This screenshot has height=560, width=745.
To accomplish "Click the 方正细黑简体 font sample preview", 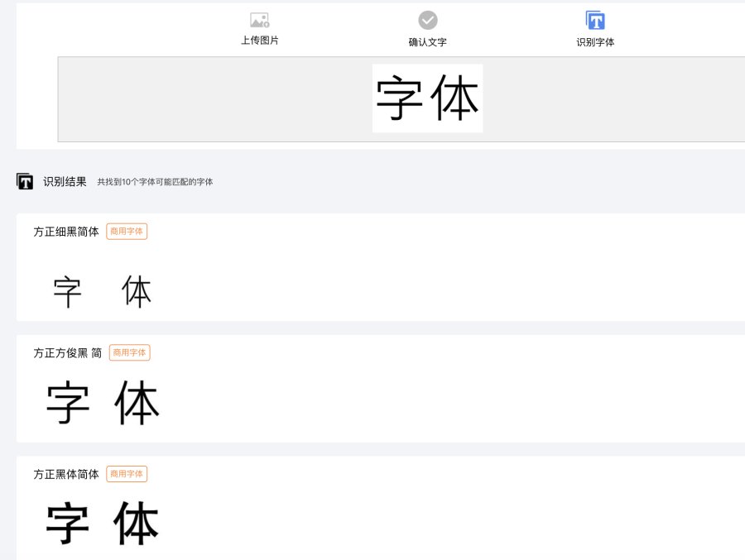I will coord(103,292).
